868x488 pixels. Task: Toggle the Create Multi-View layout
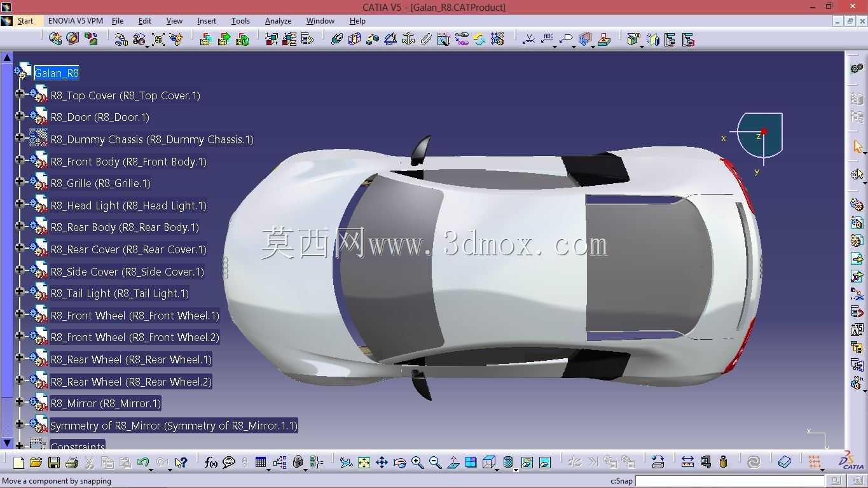point(471,463)
